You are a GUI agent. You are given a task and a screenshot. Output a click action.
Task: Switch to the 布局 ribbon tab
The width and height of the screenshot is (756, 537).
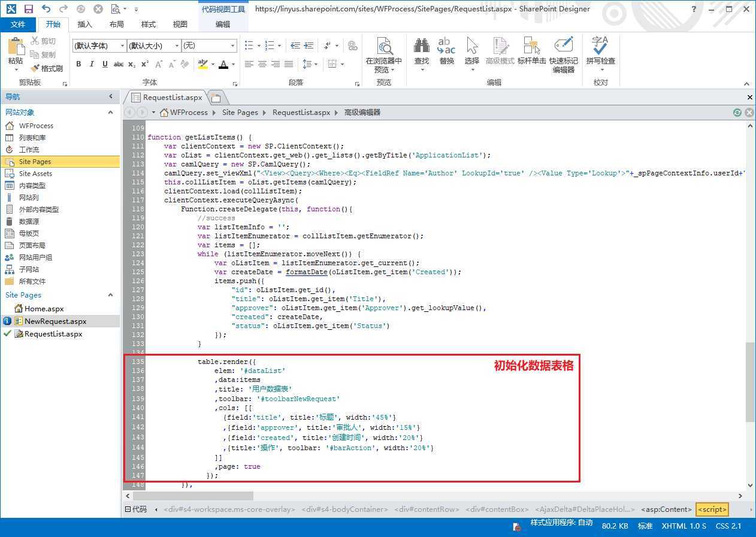[x=117, y=24]
